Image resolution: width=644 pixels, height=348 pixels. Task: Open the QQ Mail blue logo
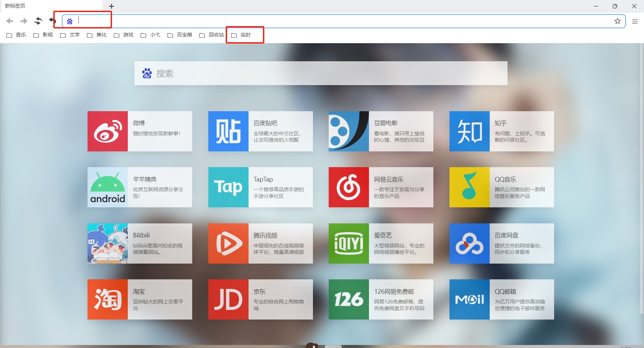tap(470, 299)
